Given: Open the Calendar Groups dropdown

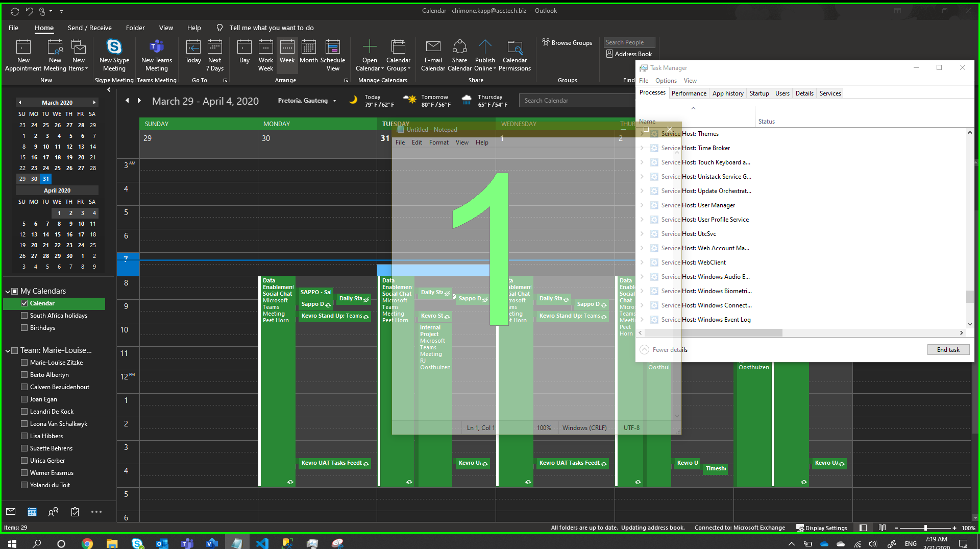Looking at the screenshot, I should 398,55.
